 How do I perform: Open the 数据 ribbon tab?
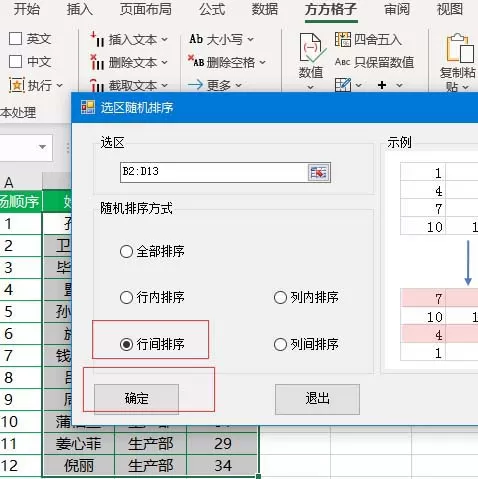pyautogui.click(x=265, y=9)
